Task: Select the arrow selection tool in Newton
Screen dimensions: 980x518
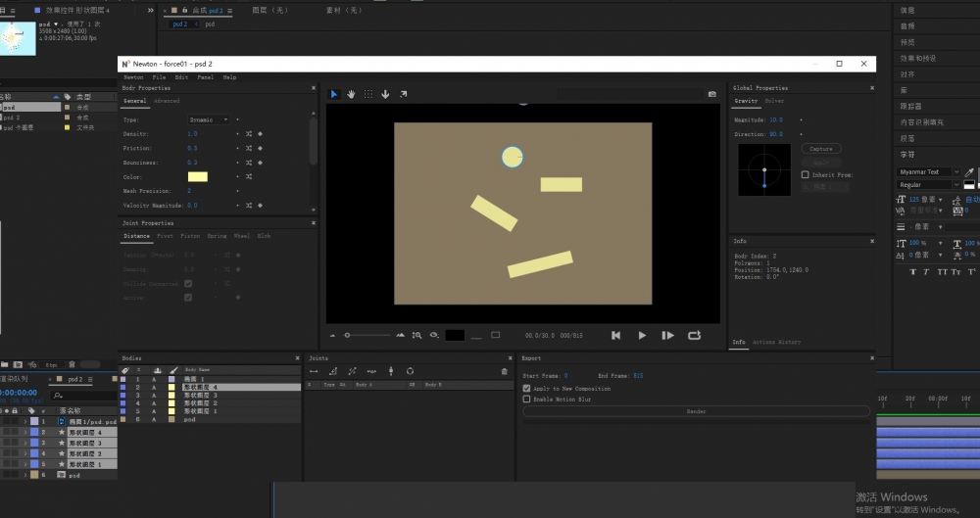Action: point(333,94)
